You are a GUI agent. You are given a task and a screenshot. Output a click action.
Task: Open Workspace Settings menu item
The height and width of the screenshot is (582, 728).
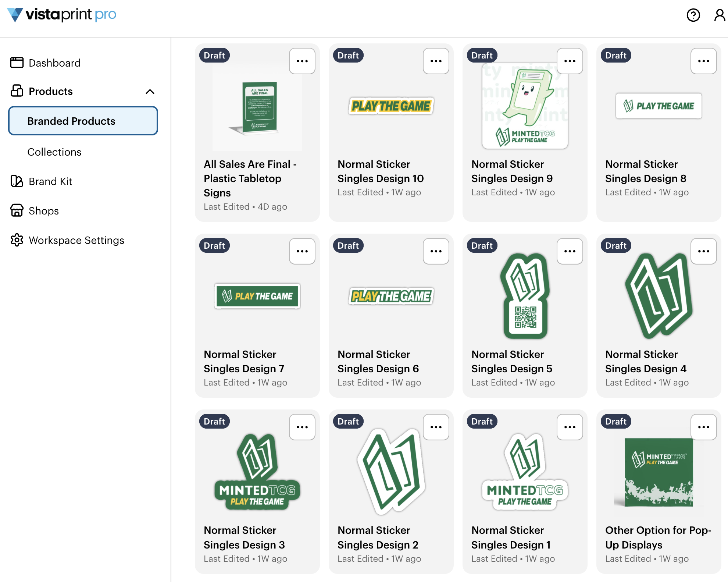(76, 240)
